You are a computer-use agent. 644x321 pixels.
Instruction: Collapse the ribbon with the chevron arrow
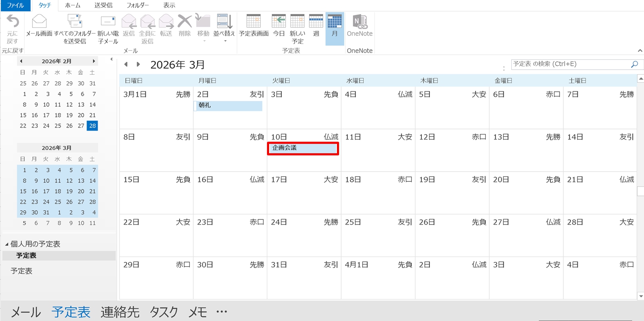point(640,51)
